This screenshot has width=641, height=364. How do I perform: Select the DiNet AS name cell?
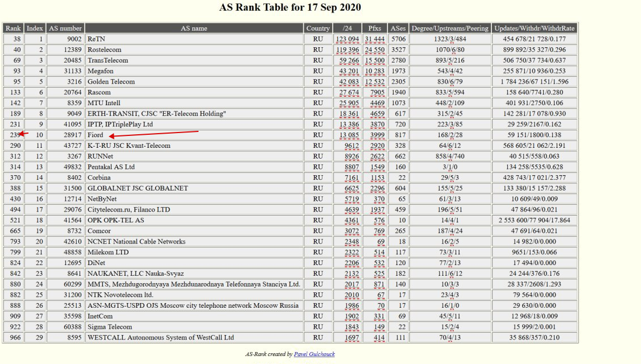(x=194, y=263)
